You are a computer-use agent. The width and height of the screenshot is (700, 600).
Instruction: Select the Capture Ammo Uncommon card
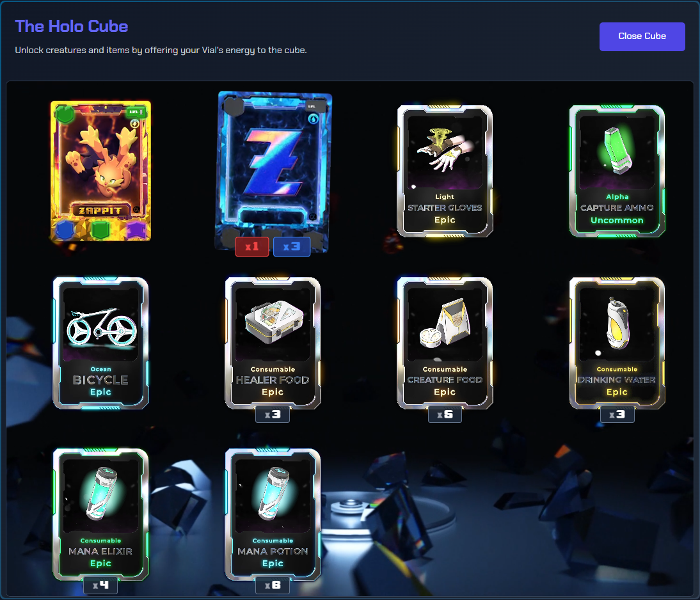click(x=617, y=171)
